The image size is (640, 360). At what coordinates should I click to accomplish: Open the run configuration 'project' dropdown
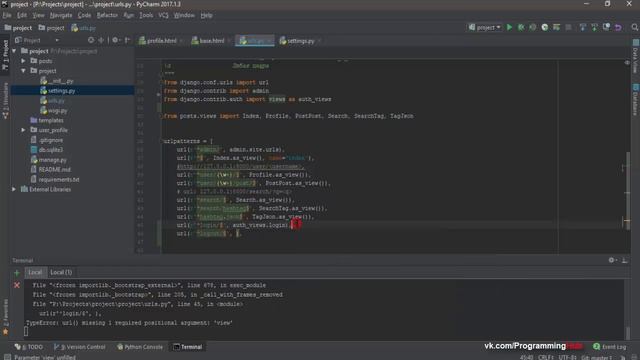coord(484,27)
